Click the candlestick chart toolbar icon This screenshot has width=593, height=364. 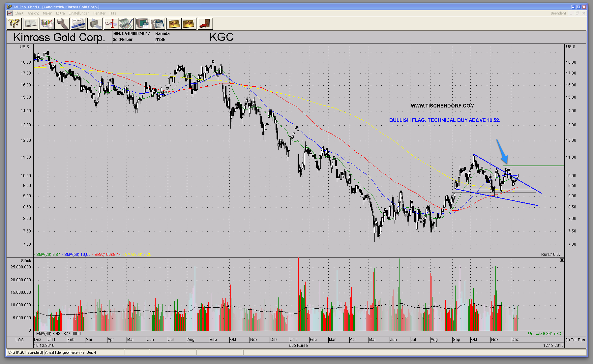(x=47, y=24)
